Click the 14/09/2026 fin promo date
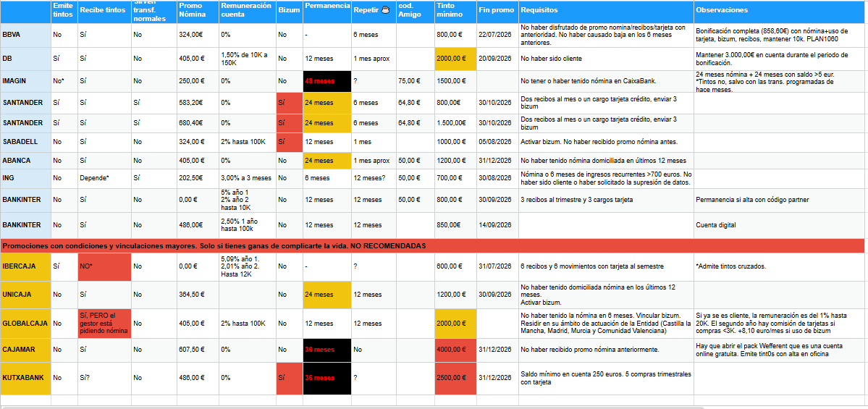 click(497, 225)
